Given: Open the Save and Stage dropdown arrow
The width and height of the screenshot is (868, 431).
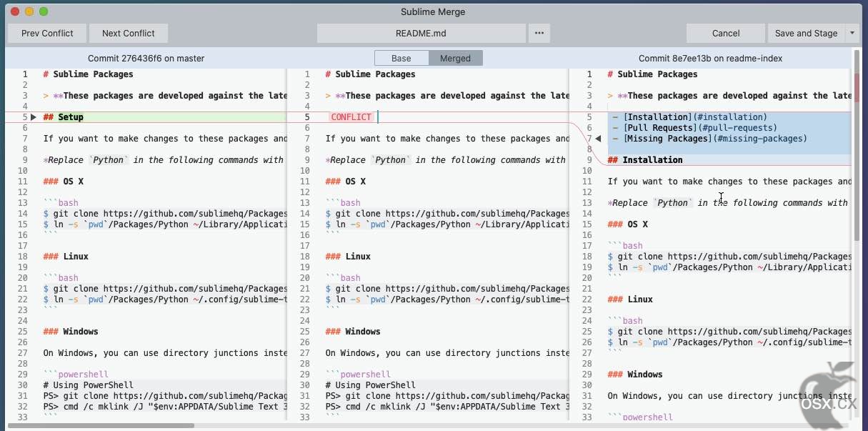Looking at the screenshot, I should [851, 33].
